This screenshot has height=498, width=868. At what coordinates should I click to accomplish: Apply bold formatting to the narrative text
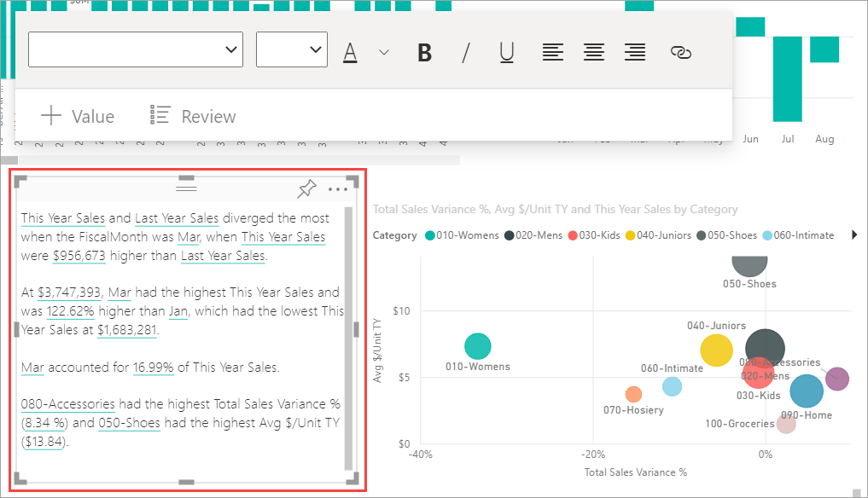coord(424,52)
